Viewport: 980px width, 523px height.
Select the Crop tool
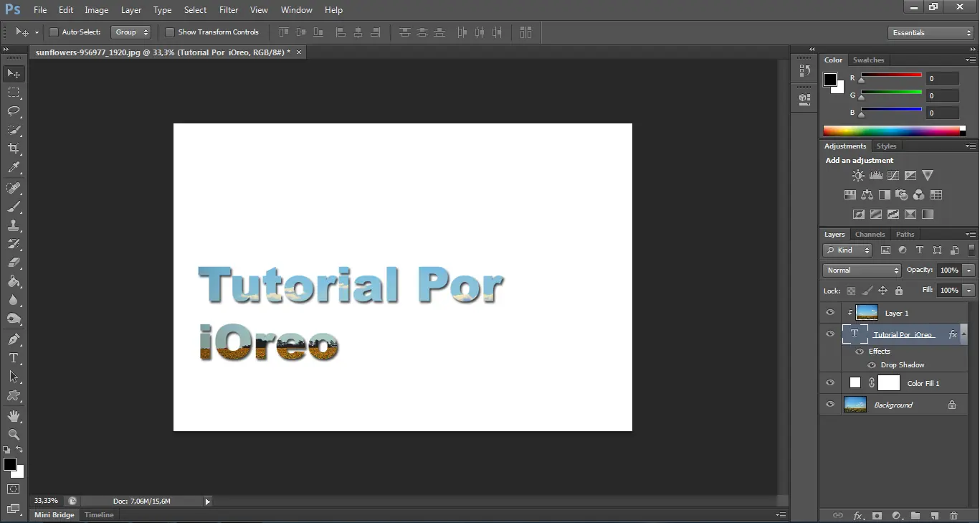[x=14, y=149]
